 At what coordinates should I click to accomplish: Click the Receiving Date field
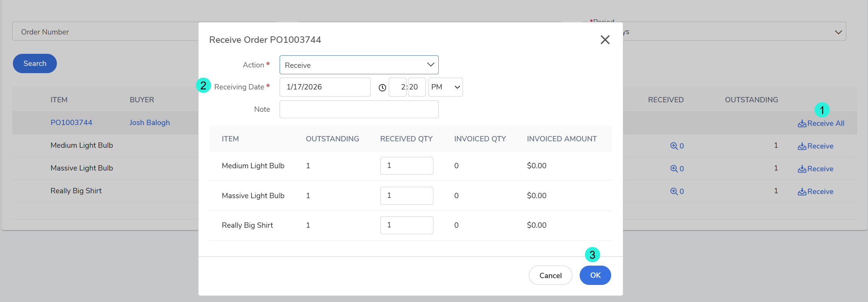[325, 87]
